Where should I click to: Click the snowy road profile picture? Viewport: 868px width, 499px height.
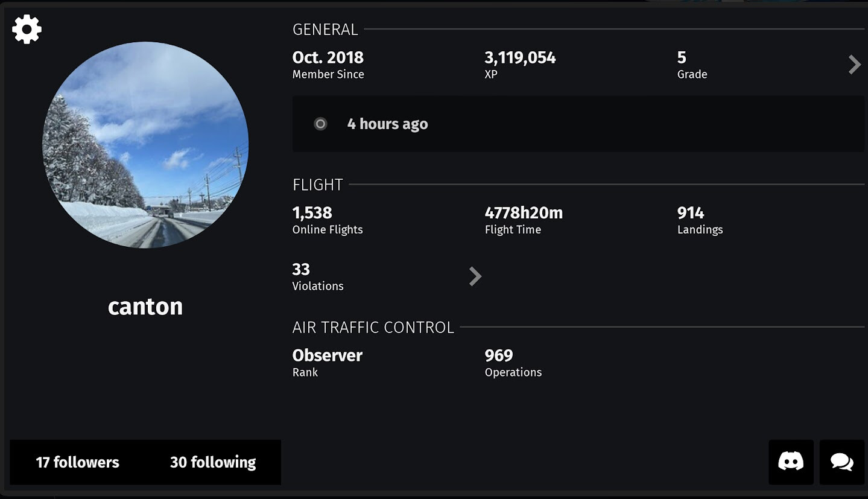click(145, 145)
